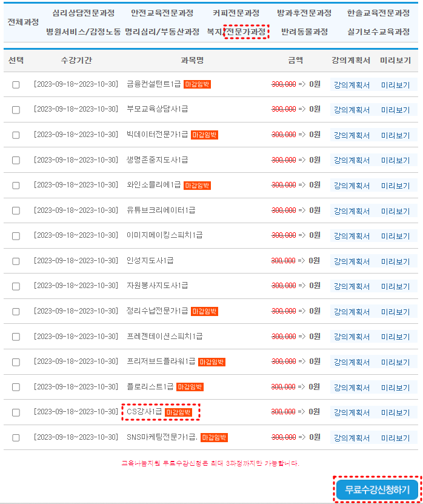Viewport: 423px width, 504px height.
Task: Click the 플로리스트1급 course name
Action: click(x=150, y=387)
